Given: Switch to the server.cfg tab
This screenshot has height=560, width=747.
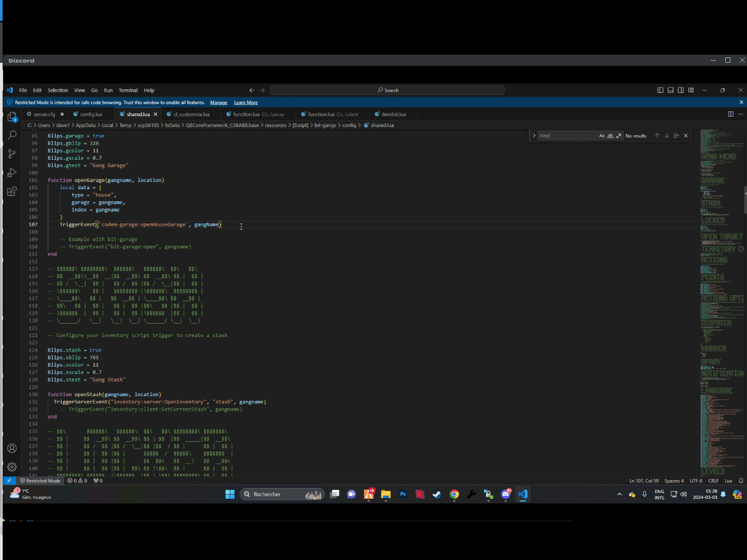Looking at the screenshot, I should [x=44, y=114].
